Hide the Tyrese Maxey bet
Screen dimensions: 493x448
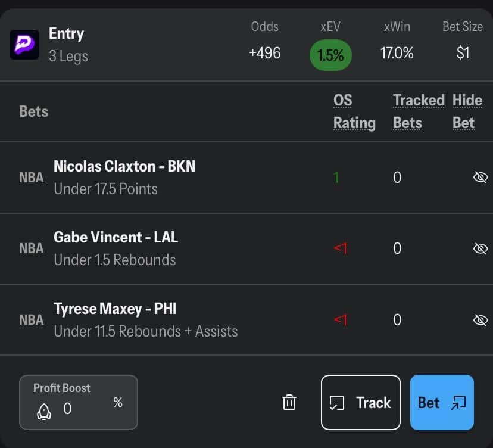[480, 320]
